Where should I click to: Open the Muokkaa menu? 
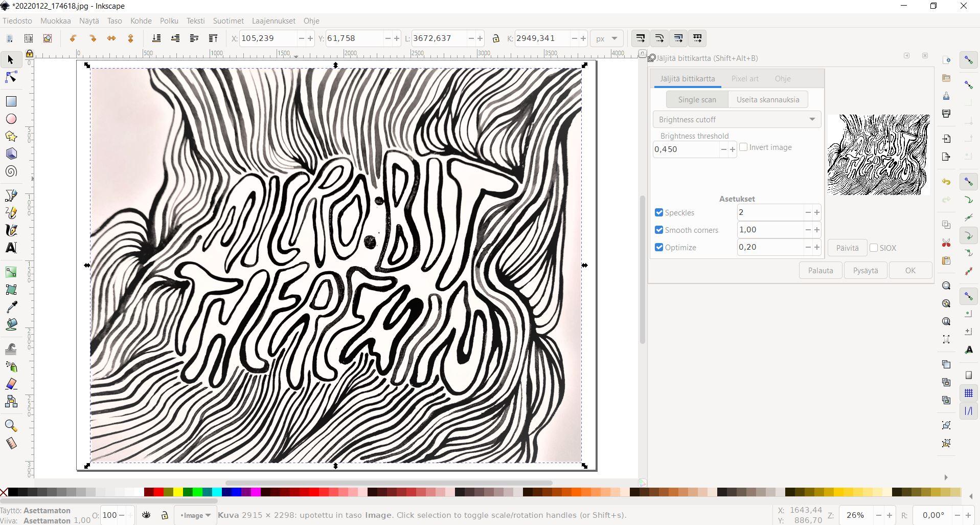point(56,21)
